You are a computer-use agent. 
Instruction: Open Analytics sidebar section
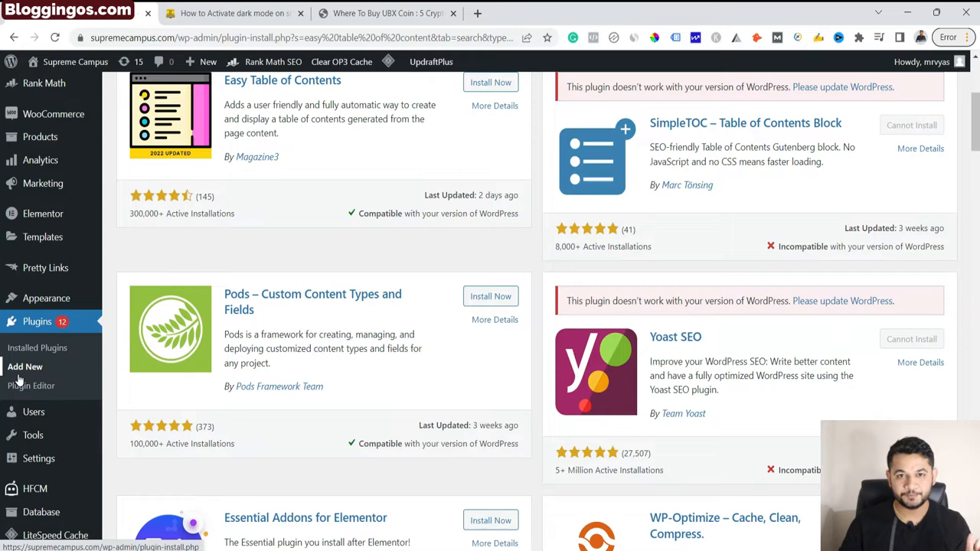[40, 160]
